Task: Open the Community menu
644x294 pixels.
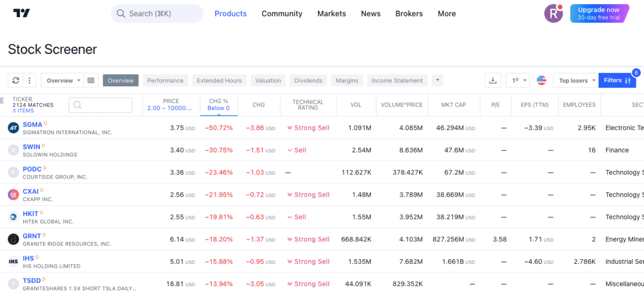Action: [282, 13]
